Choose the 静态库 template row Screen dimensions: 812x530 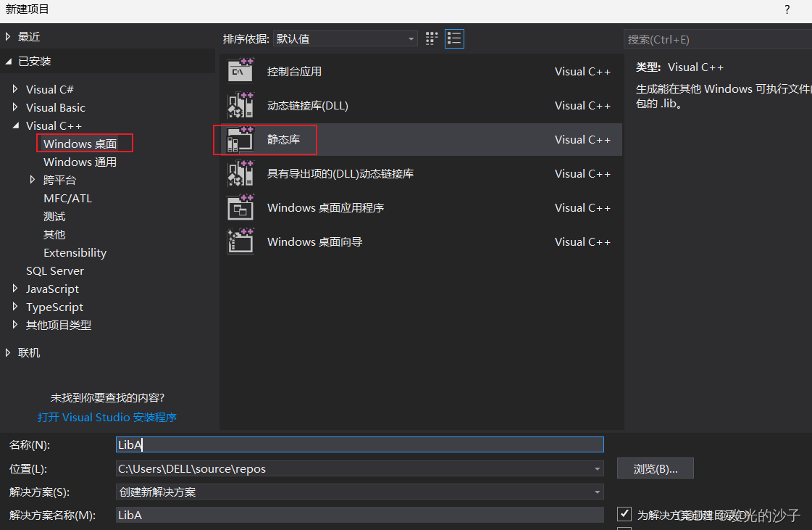(x=421, y=139)
